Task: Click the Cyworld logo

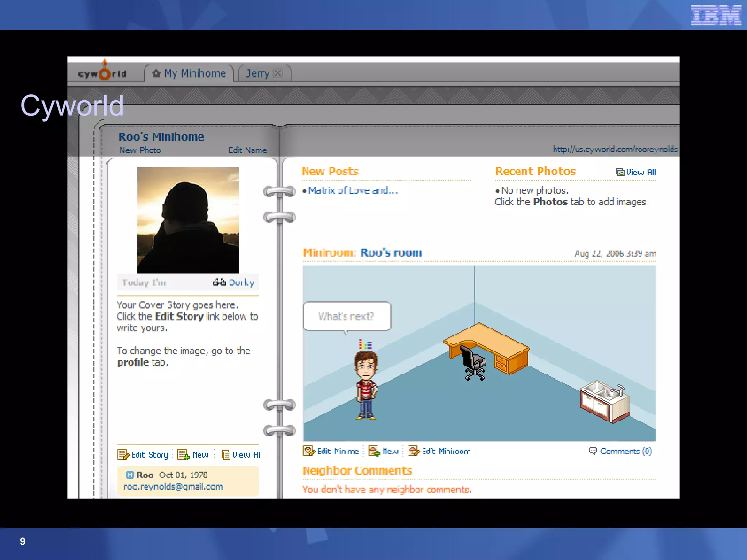Action: (x=102, y=71)
